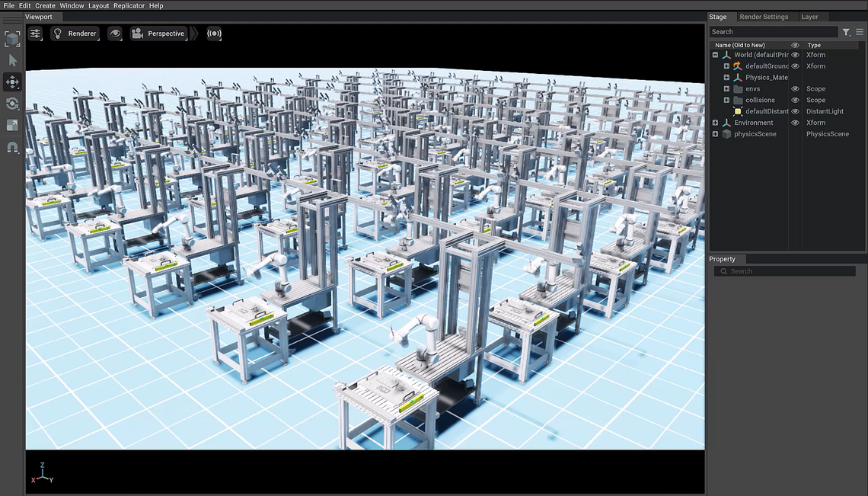
Task: Expand the physicsScene node
Action: pos(715,134)
